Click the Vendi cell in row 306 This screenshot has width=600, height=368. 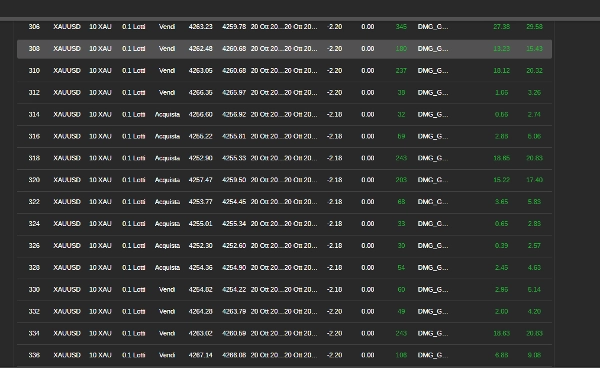tap(167, 27)
